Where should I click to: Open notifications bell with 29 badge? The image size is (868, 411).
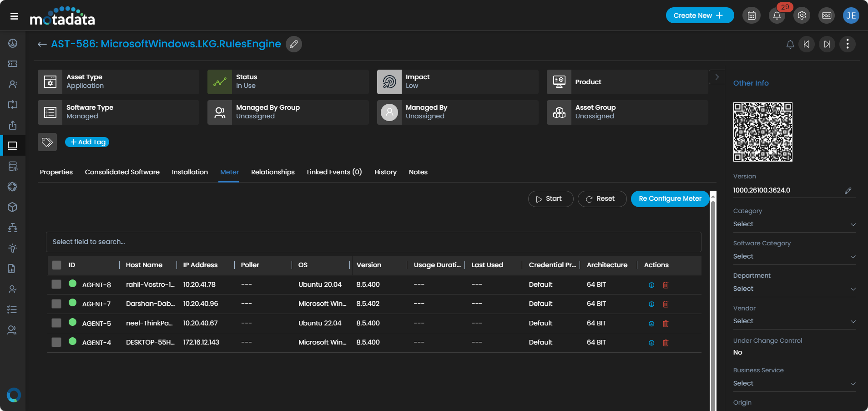tap(777, 15)
